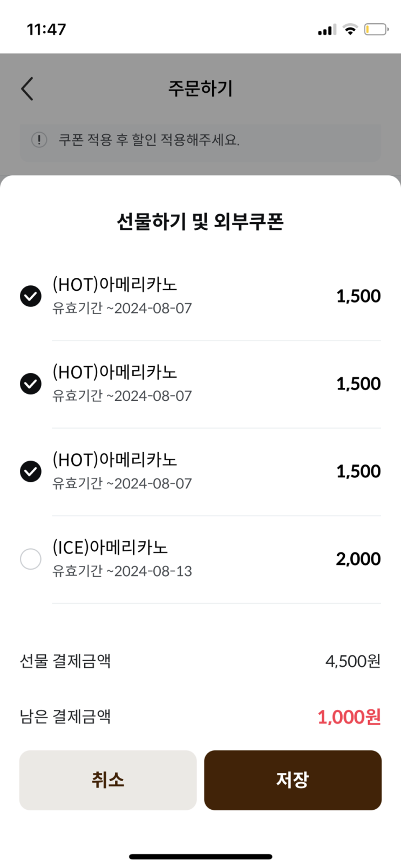Image resolution: width=401 pixels, height=868 pixels.
Task: Tap the ICE coupon expiry date 2024-08-13
Action: [x=153, y=571]
